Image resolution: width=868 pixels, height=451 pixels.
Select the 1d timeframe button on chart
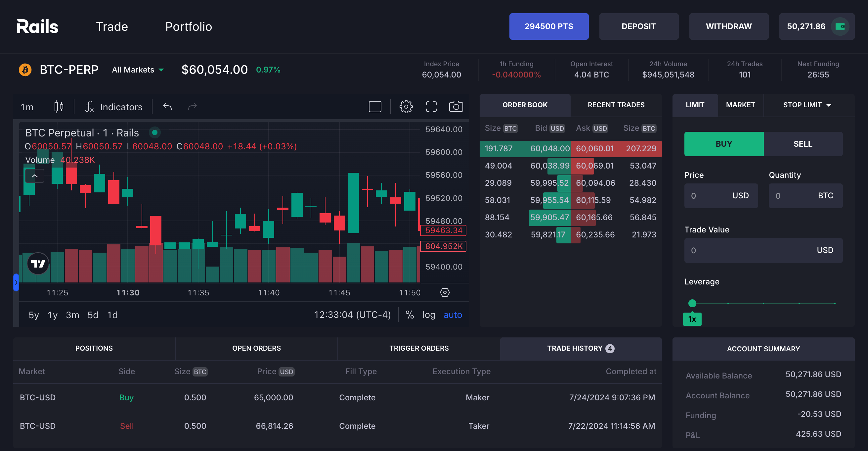(113, 314)
